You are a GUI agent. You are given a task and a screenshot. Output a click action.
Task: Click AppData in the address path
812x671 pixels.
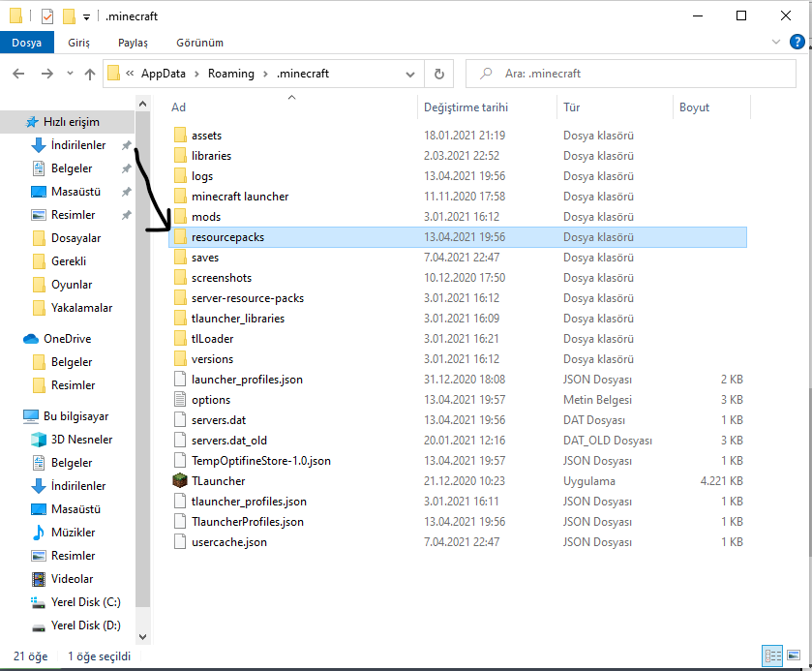(x=164, y=74)
